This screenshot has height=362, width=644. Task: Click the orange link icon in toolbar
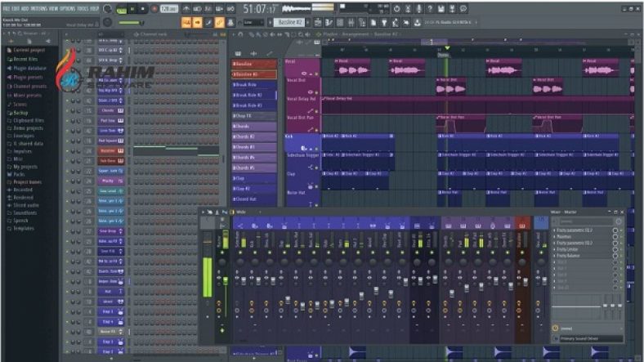click(220, 23)
